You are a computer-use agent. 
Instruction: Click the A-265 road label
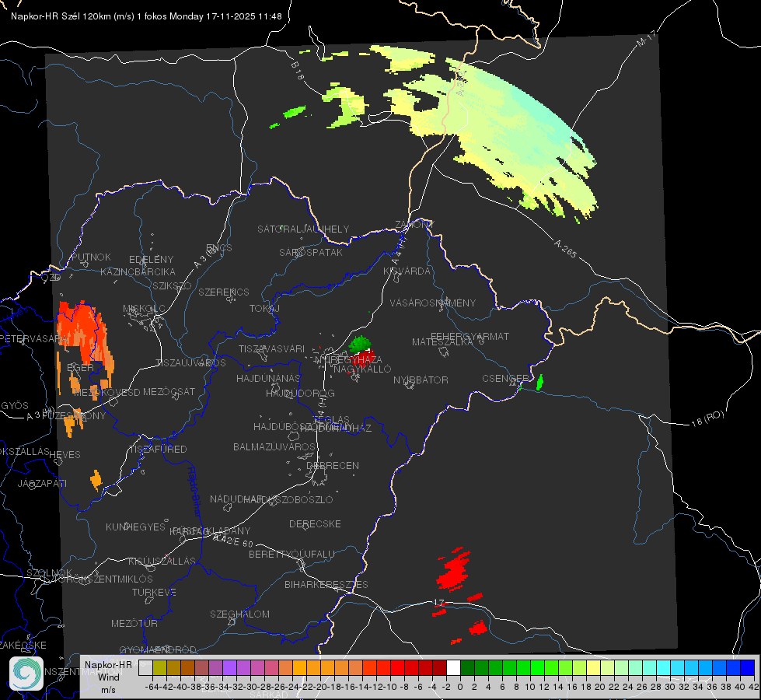coord(565,248)
